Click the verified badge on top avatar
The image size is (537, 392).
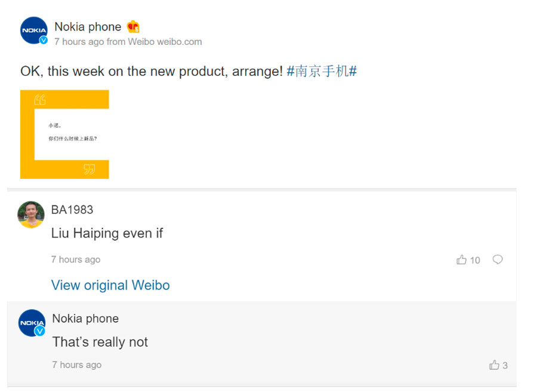pos(43,40)
